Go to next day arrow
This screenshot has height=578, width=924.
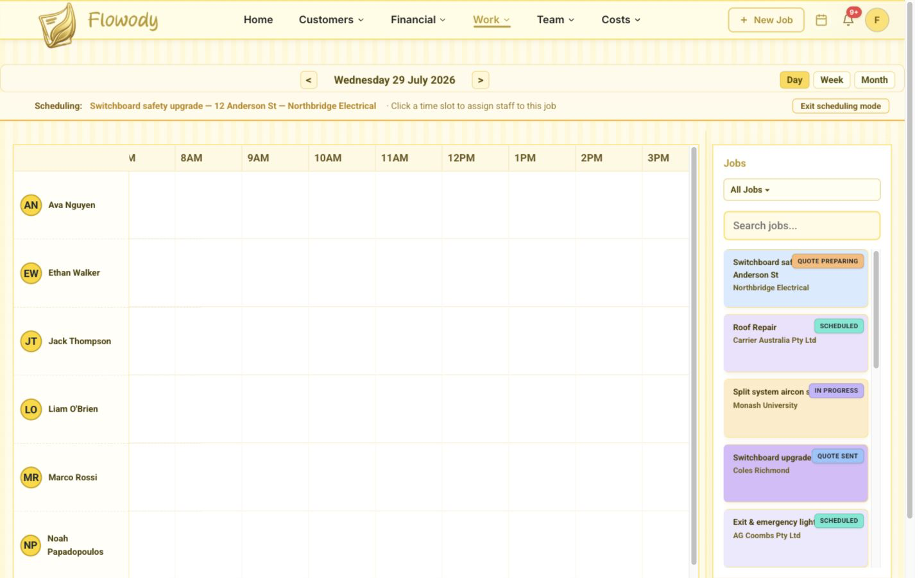point(481,80)
